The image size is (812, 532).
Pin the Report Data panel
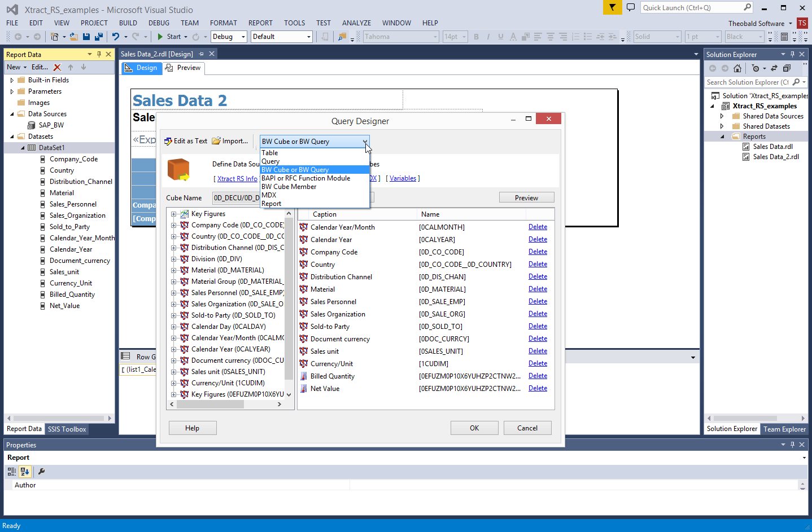(99, 54)
